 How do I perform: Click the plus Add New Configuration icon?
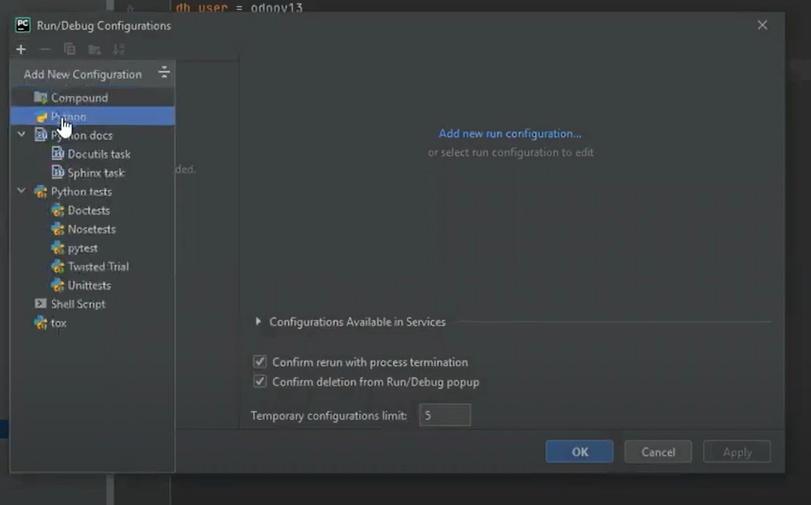pos(21,50)
